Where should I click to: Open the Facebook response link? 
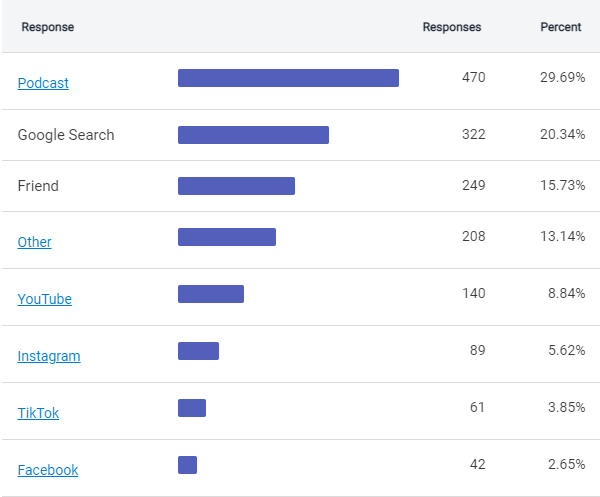tap(47, 470)
